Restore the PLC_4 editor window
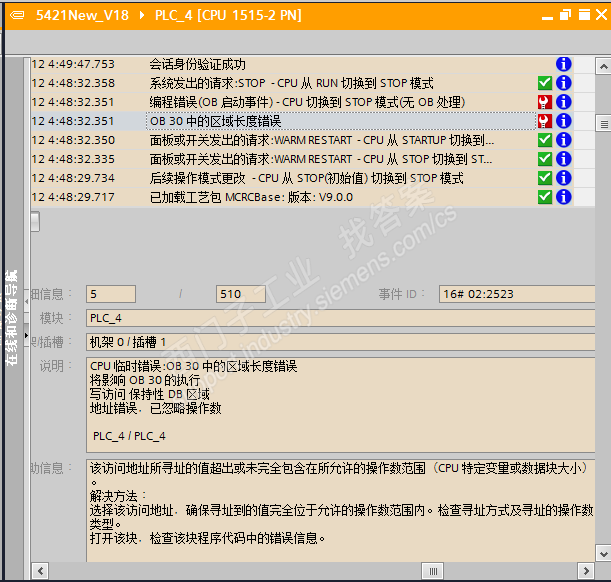 point(565,15)
